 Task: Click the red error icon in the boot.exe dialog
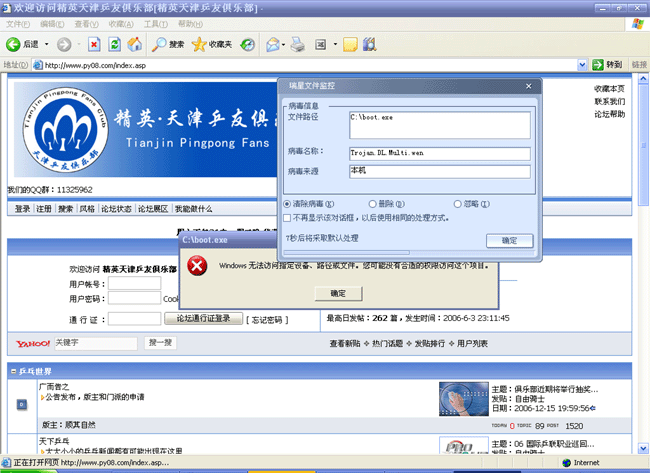[197, 266]
